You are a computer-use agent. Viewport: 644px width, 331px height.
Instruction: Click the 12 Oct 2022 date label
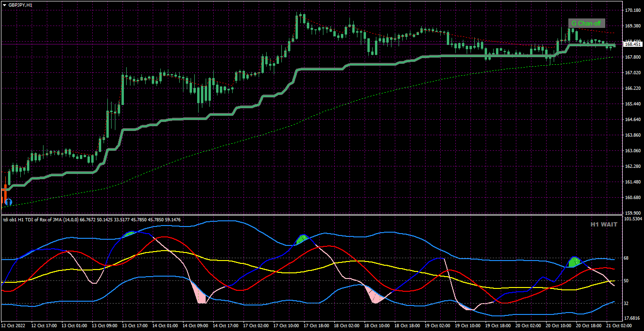[13, 326]
